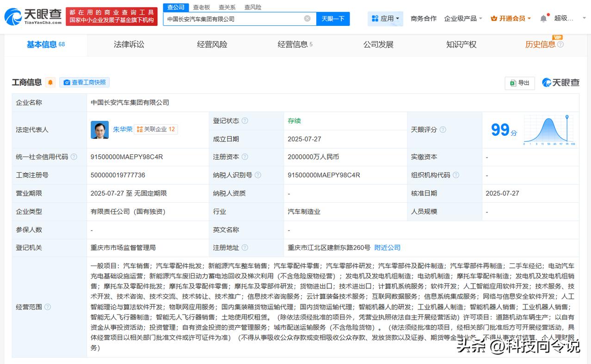Click credit code 91500000MAEPY98C4R under 统一社会信用代码
591x364 pixels.
(127, 157)
